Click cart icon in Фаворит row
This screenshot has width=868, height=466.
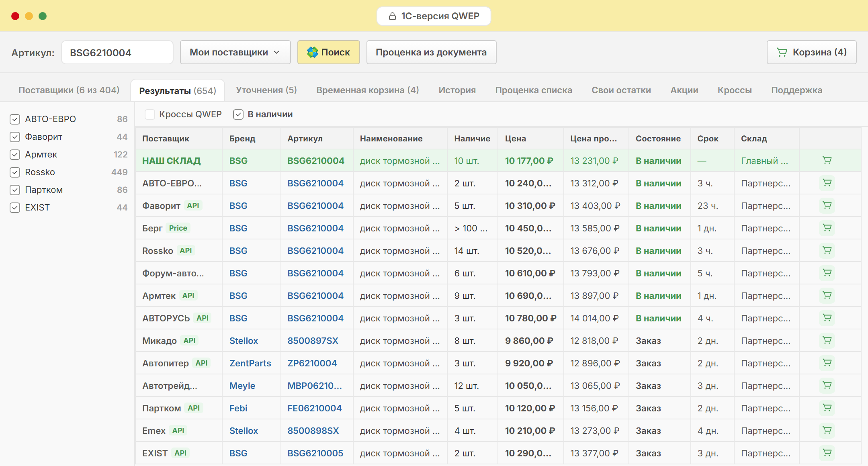point(827,205)
